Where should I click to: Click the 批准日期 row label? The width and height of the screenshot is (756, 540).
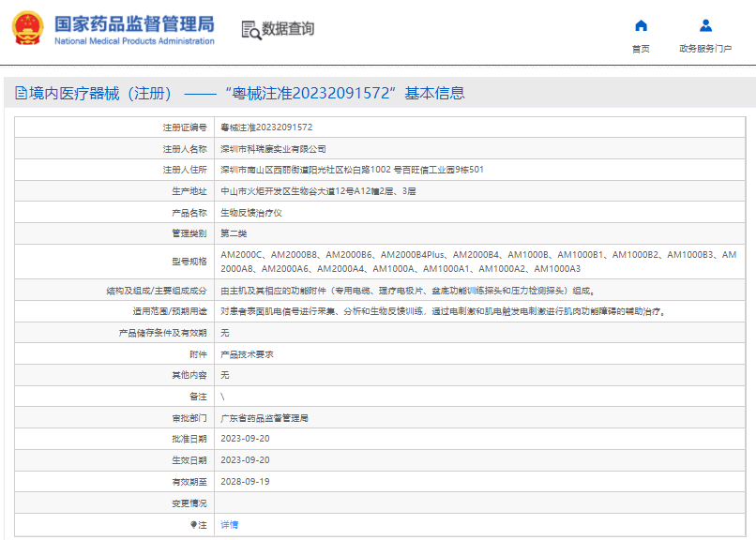click(x=189, y=439)
